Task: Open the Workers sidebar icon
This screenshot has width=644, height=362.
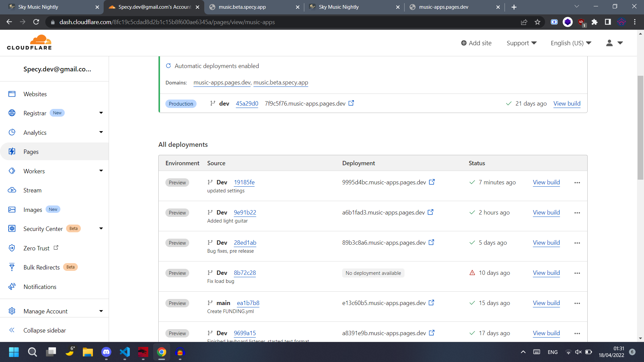Action: pos(12,171)
